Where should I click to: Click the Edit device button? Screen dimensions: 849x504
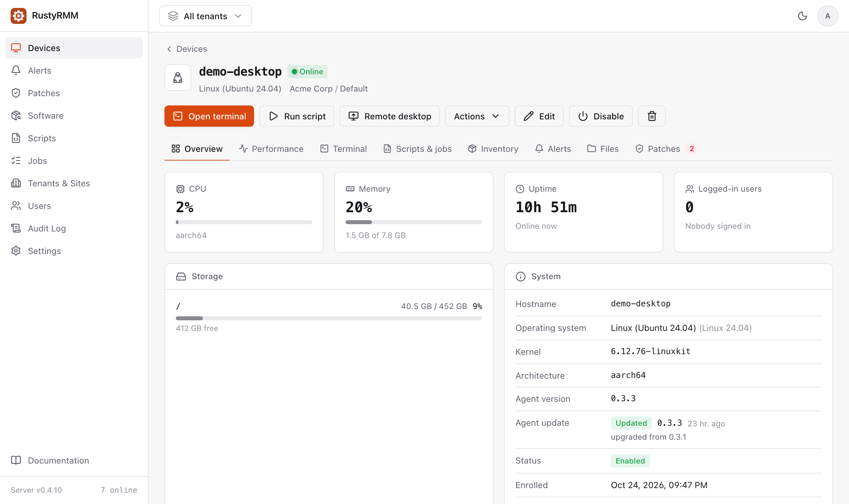coord(539,116)
